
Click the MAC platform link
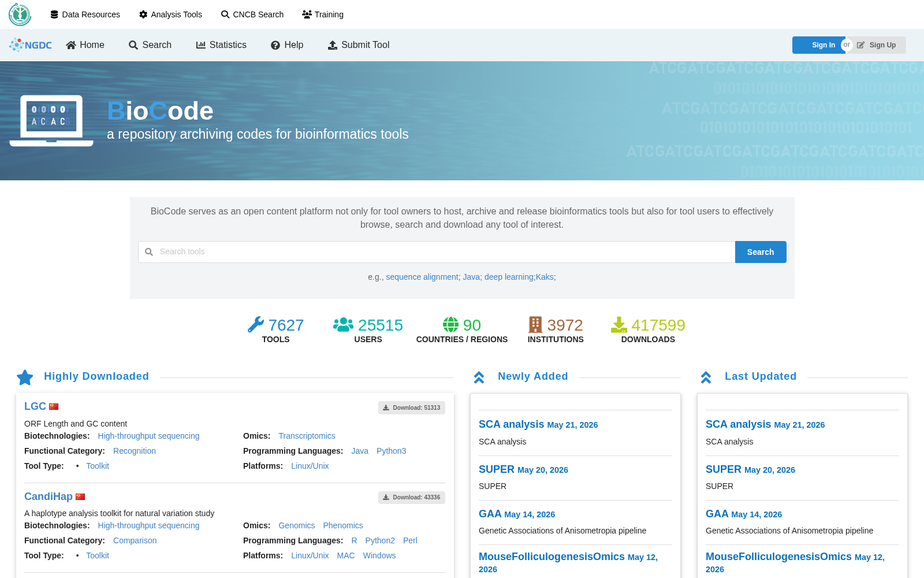[346, 556]
